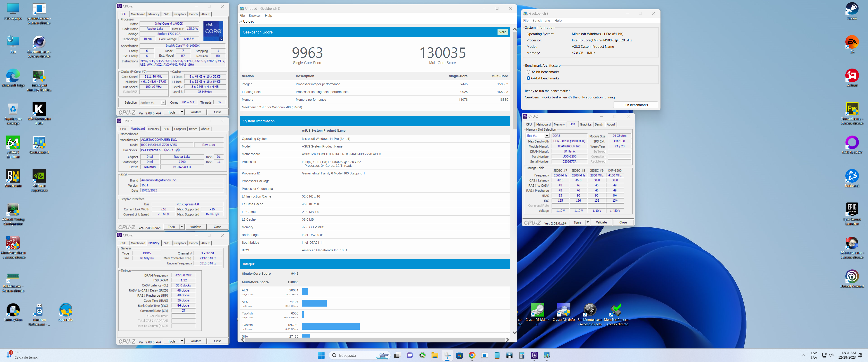This screenshot has width=868, height=362.
Task: Switch to About tab in CPU-Z SPD window
Action: tap(611, 124)
